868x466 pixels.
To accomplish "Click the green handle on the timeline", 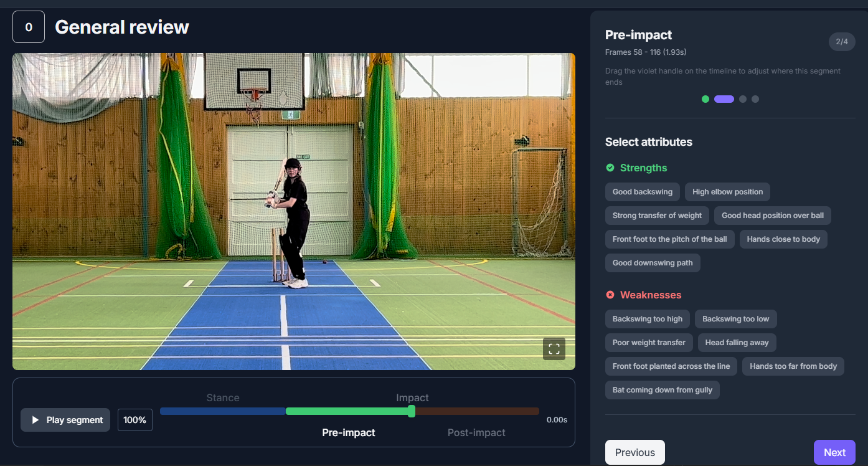I will 411,411.
